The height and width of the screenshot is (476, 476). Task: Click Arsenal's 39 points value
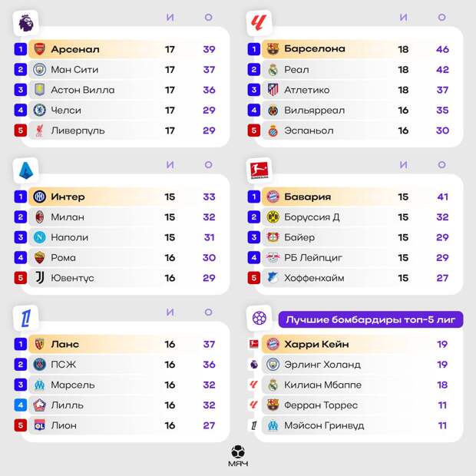pyautogui.click(x=209, y=49)
